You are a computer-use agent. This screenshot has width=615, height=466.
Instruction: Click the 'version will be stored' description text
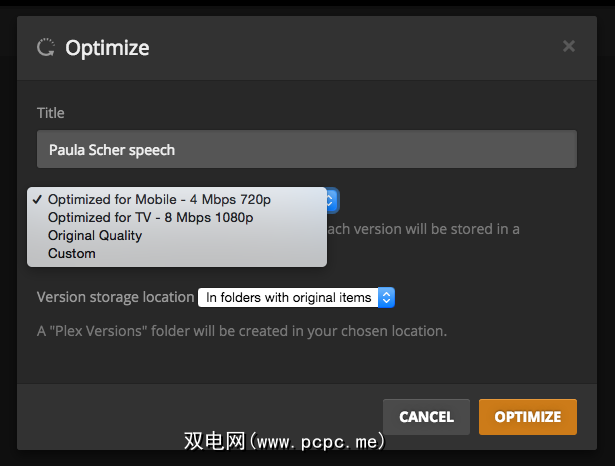point(424,229)
